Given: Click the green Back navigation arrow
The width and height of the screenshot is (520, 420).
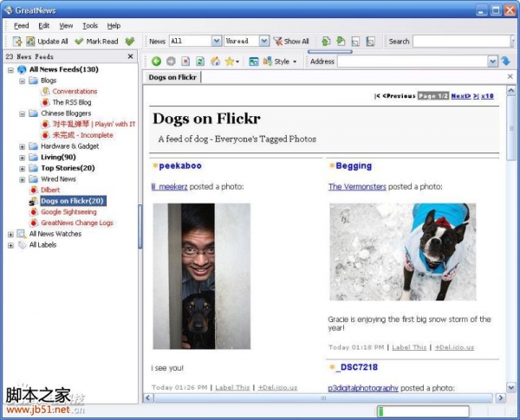Looking at the screenshot, I should click(156, 61).
